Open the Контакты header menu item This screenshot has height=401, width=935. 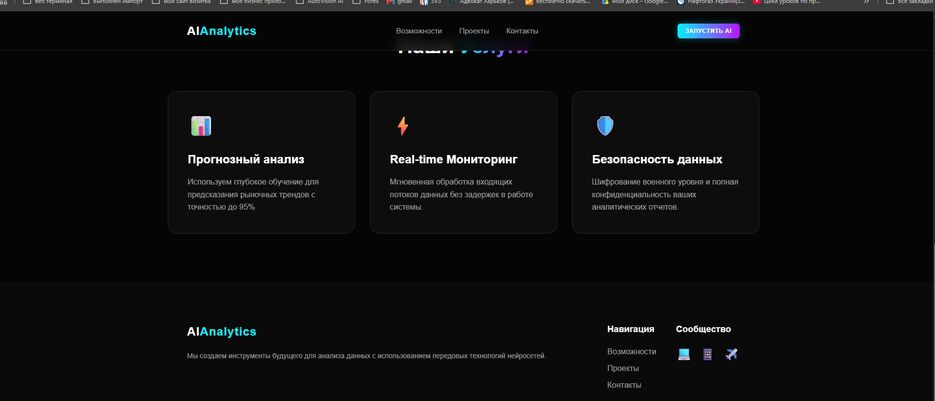(522, 31)
